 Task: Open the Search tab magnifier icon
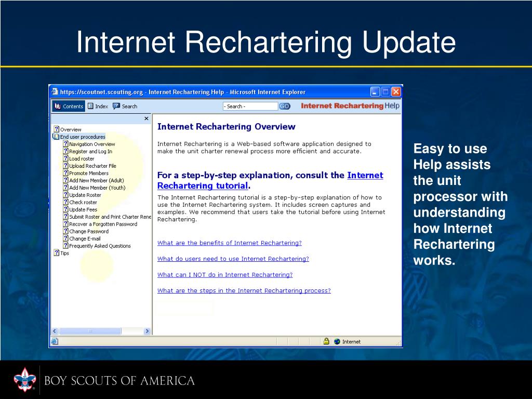click(116, 106)
